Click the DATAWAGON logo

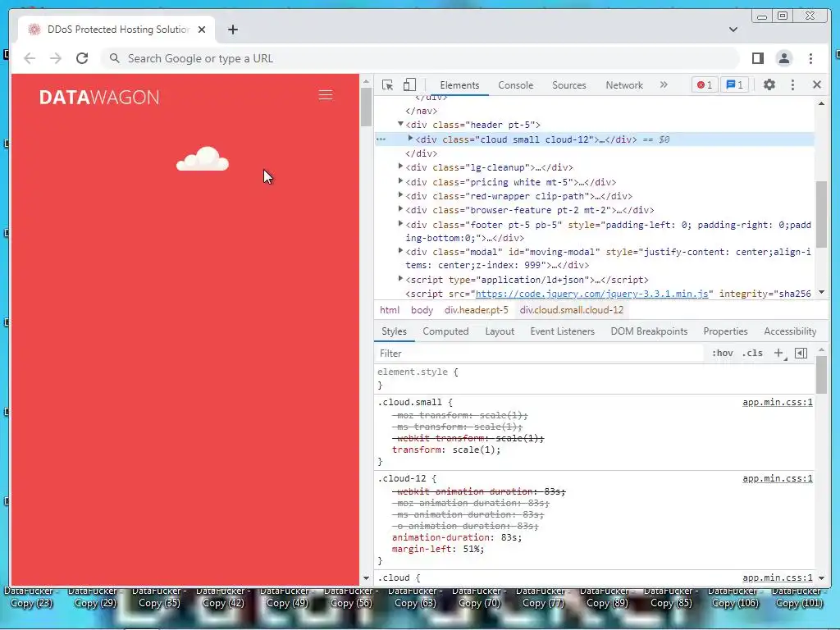[99, 97]
